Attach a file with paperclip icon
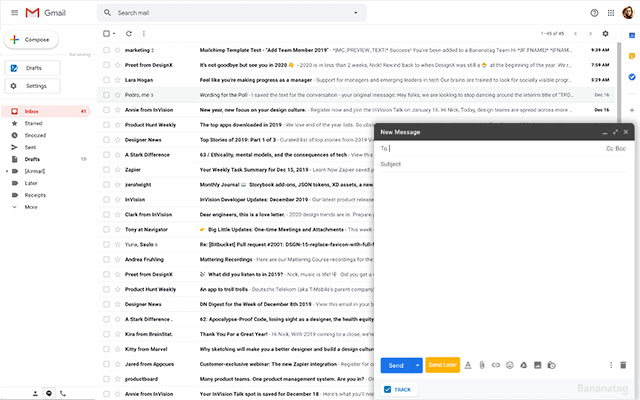The image size is (640, 400). click(482, 365)
